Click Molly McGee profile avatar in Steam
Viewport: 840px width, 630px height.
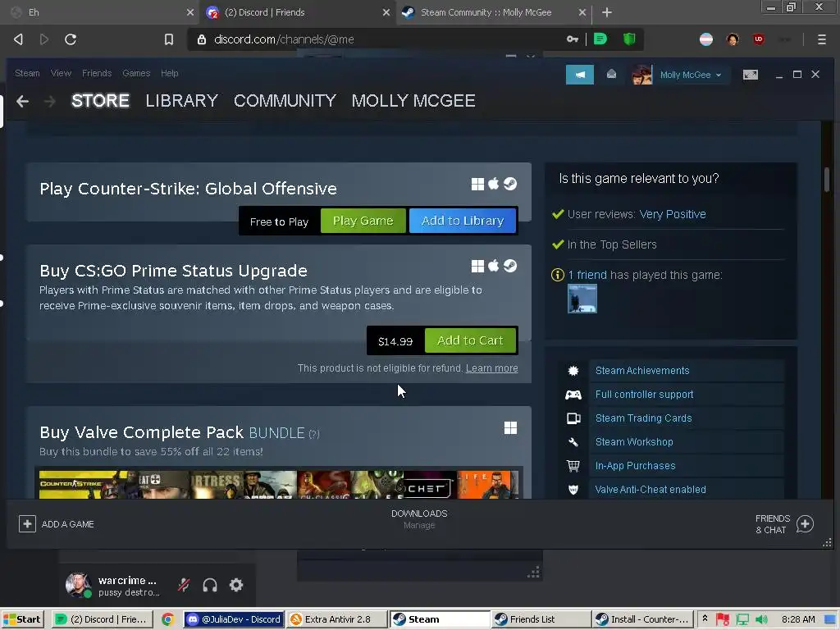(x=641, y=75)
